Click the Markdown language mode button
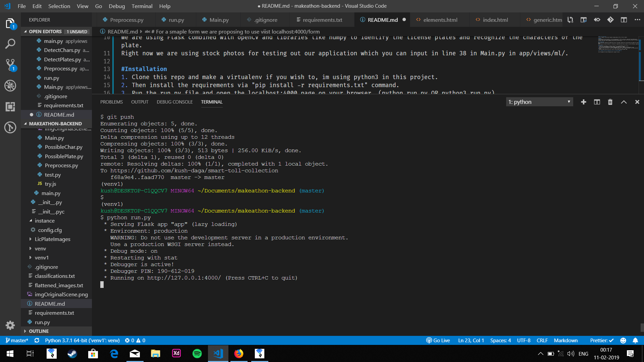 point(566,340)
